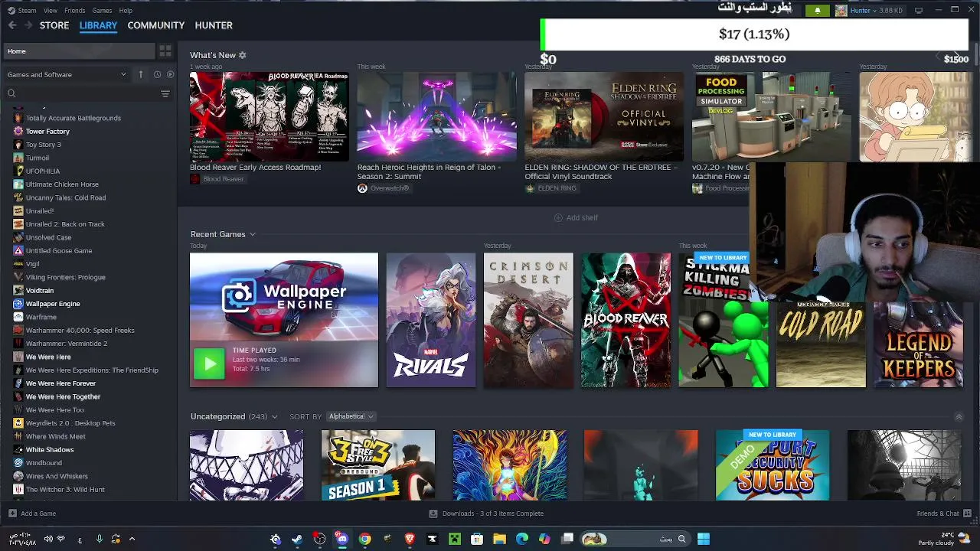The image size is (980, 551).
Task: Select Voidtrain in the game list
Action: [40, 290]
